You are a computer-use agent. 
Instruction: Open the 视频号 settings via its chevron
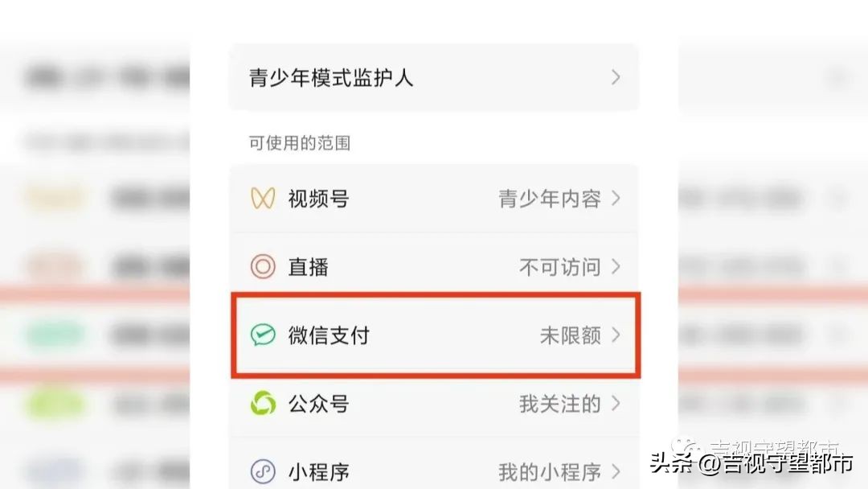point(616,199)
